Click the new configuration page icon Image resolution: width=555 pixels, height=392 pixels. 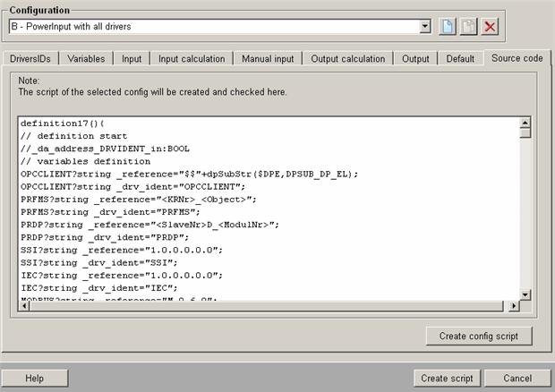click(x=448, y=26)
